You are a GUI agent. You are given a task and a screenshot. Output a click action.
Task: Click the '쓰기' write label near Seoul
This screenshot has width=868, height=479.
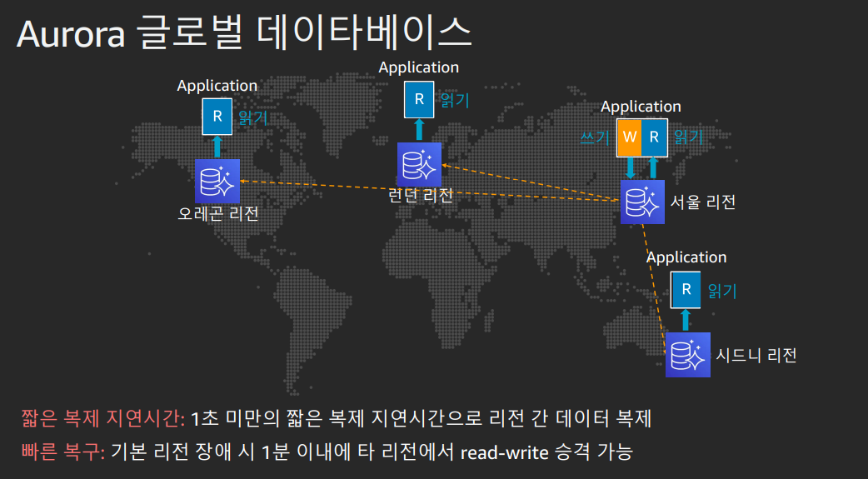pos(595,137)
